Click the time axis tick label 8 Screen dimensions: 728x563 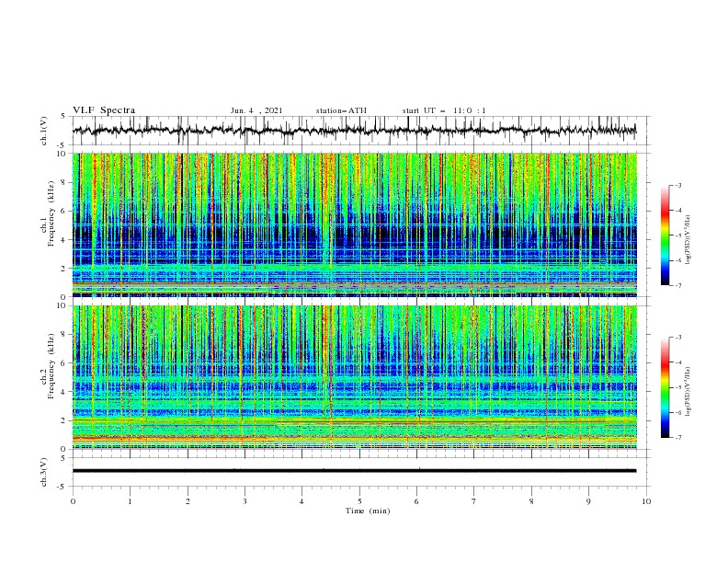531,501
